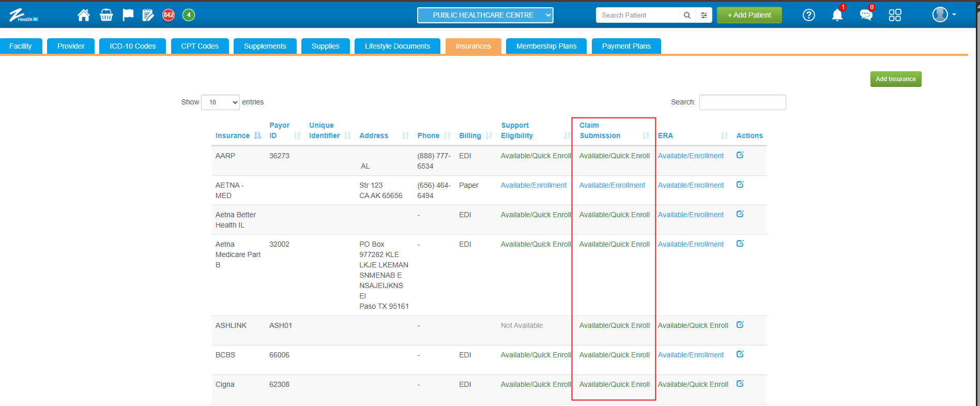980x406 pixels.
Task: Switch to the Membership Plans tab
Action: coord(546,46)
